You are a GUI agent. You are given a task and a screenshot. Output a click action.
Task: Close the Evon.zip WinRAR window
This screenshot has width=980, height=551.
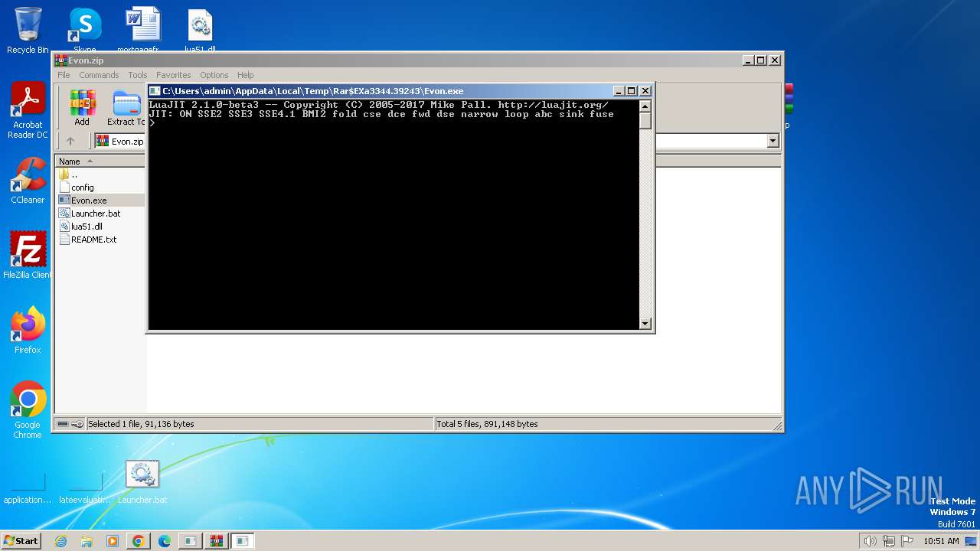pos(775,60)
